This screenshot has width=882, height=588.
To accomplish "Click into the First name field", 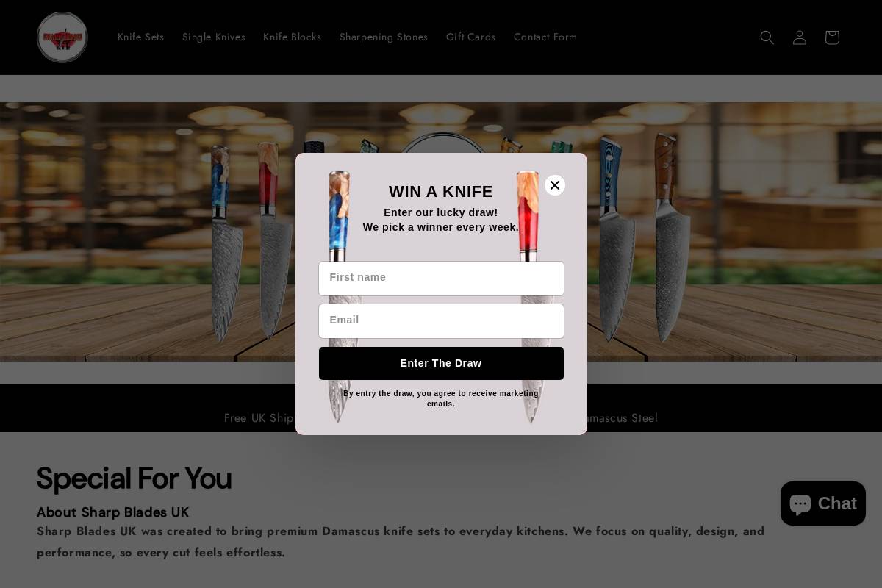I will (x=441, y=279).
